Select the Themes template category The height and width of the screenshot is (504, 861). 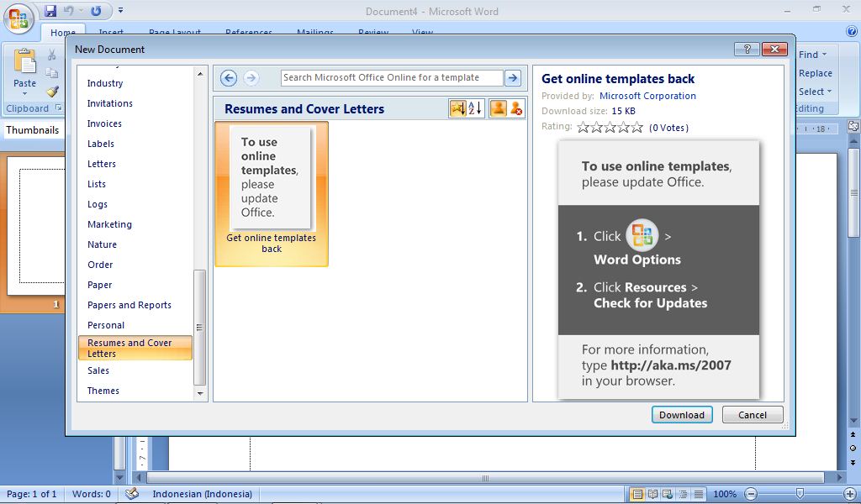click(103, 391)
